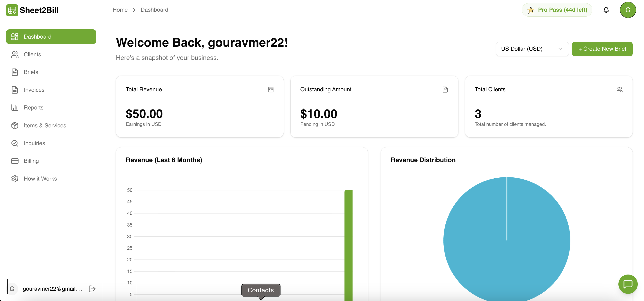644x301 pixels.
Task: Open Pro Pass (44d left) link
Action: 557,10
